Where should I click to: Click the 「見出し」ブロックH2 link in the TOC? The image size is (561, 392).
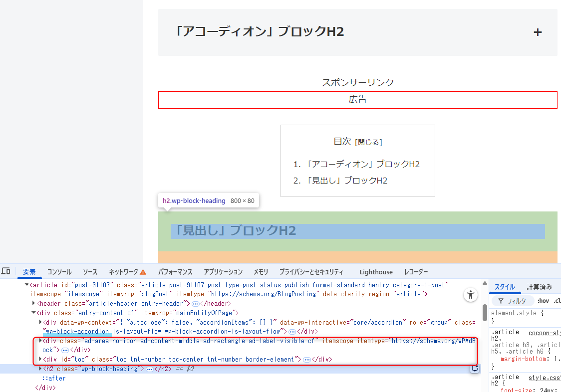tap(347, 181)
